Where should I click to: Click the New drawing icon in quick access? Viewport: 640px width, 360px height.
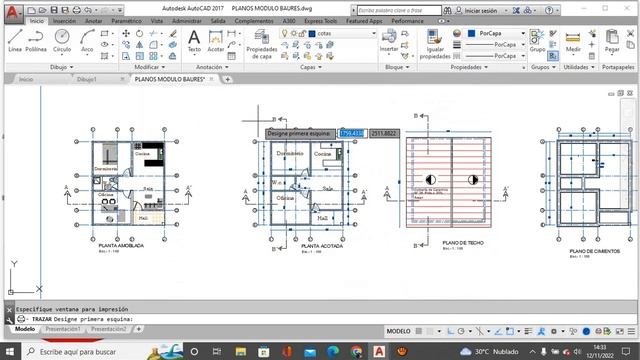pos(31,10)
